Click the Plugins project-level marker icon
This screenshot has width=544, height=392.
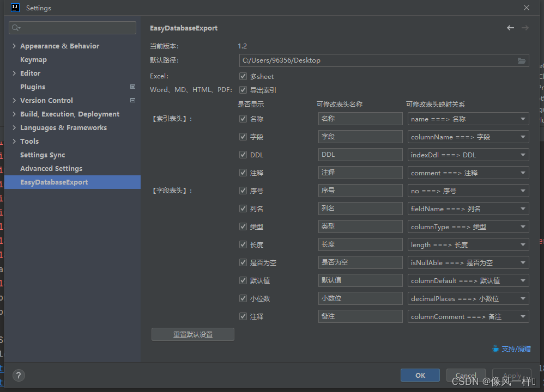[132, 87]
